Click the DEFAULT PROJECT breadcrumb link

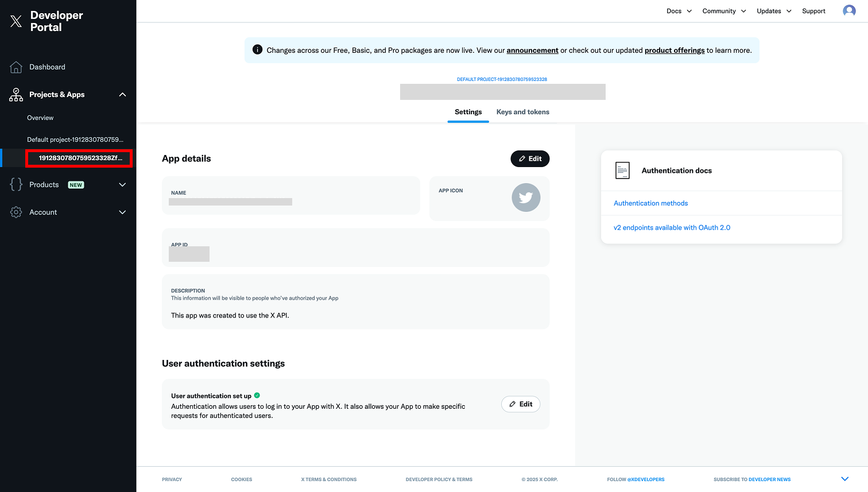coord(502,79)
